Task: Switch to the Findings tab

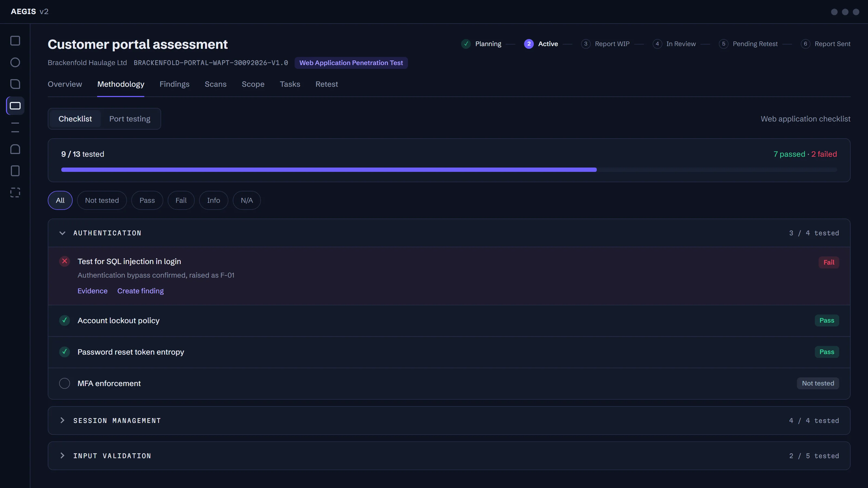Action: [174, 84]
